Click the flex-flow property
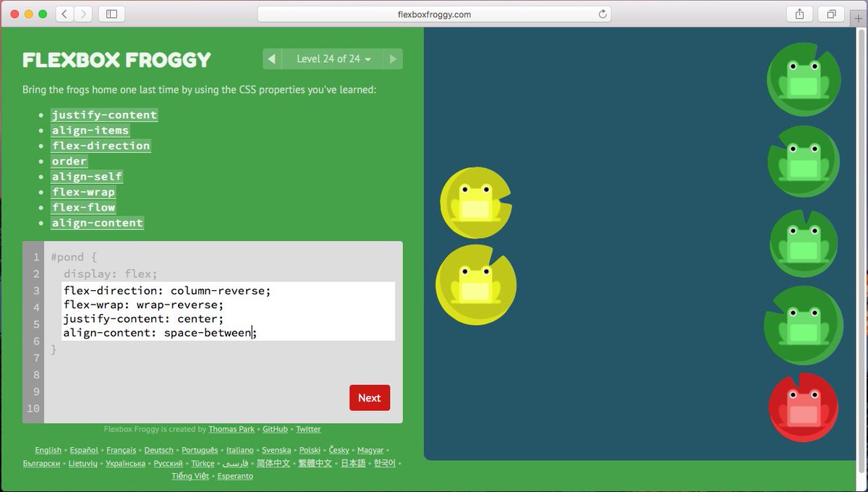The image size is (868, 492). 83,207
